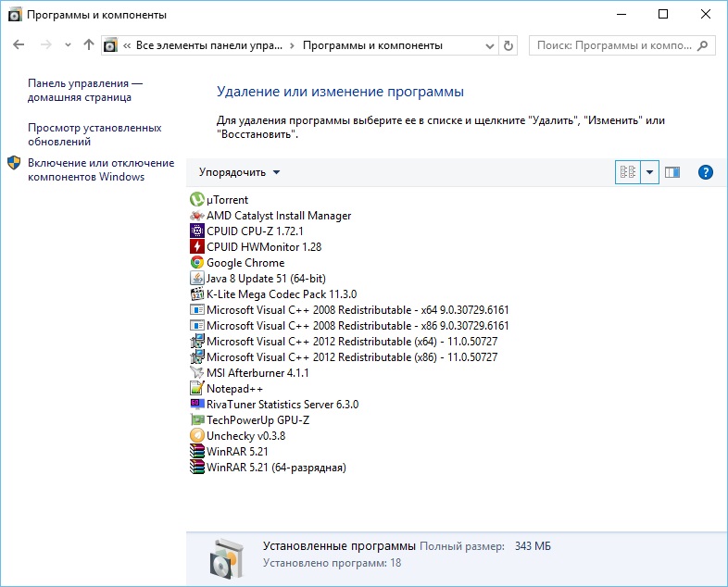Image resolution: width=728 pixels, height=587 pixels.
Task: Click the Google Chrome icon
Action: click(x=197, y=263)
